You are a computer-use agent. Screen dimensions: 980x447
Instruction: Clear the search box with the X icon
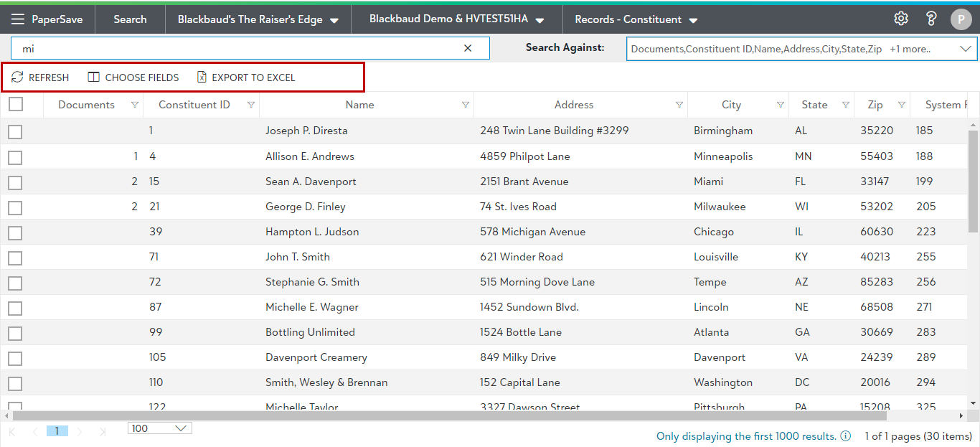pos(468,49)
